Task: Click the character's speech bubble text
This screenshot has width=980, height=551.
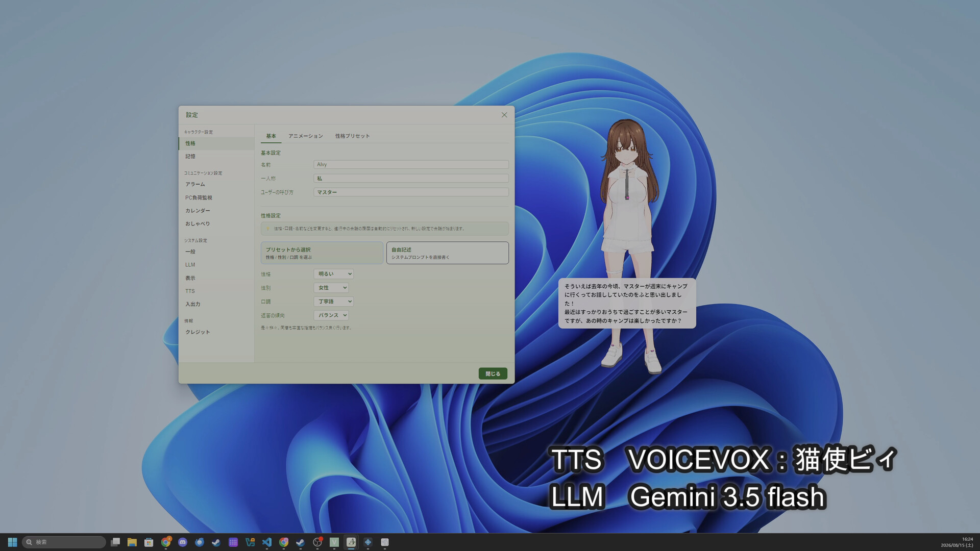Action: point(627,304)
